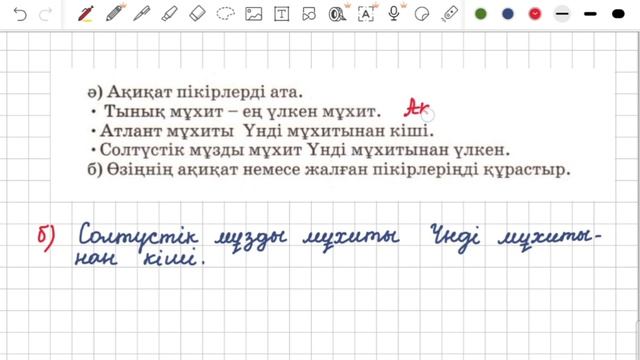Choose the thin stroke thickness
The width and height of the screenshot is (640, 360).
(562, 14)
